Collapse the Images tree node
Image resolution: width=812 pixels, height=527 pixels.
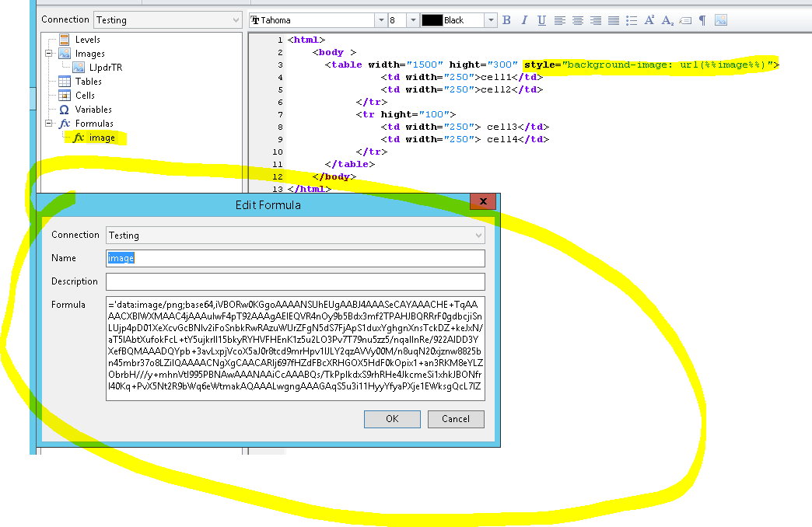49,54
